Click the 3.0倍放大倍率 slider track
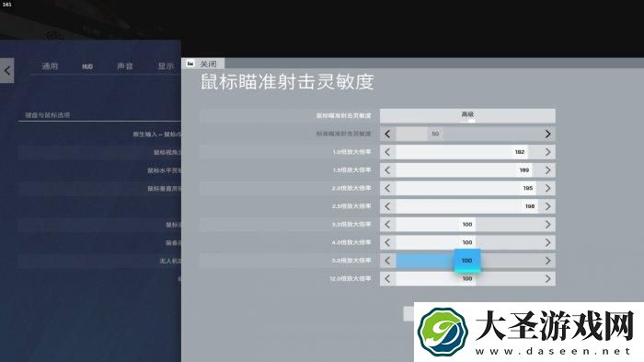Image resolution: width=644 pixels, height=362 pixels. pos(467,224)
